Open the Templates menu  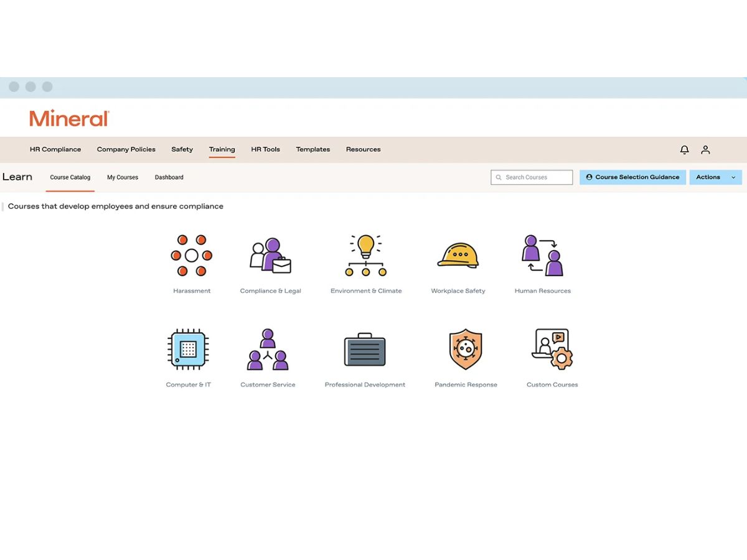313,149
